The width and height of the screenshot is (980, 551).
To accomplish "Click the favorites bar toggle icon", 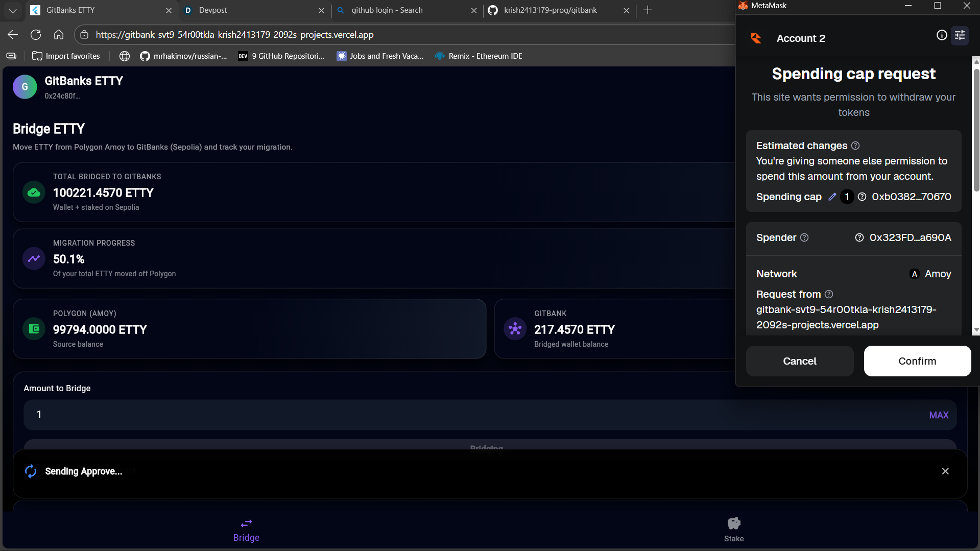I will 11,56.
